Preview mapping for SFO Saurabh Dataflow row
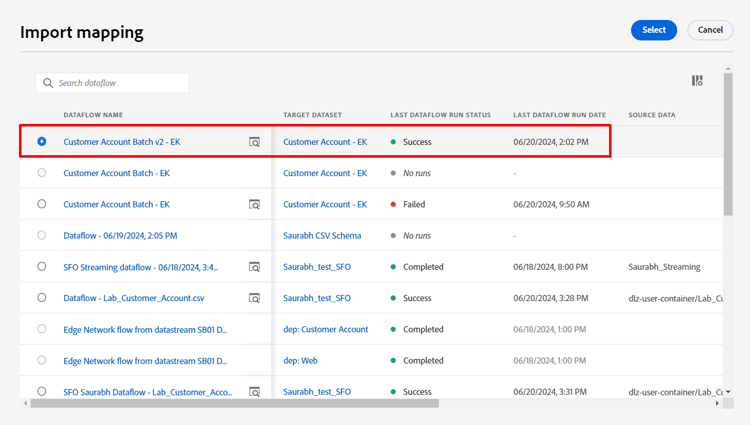This screenshot has height=425, width=750. (x=254, y=392)
